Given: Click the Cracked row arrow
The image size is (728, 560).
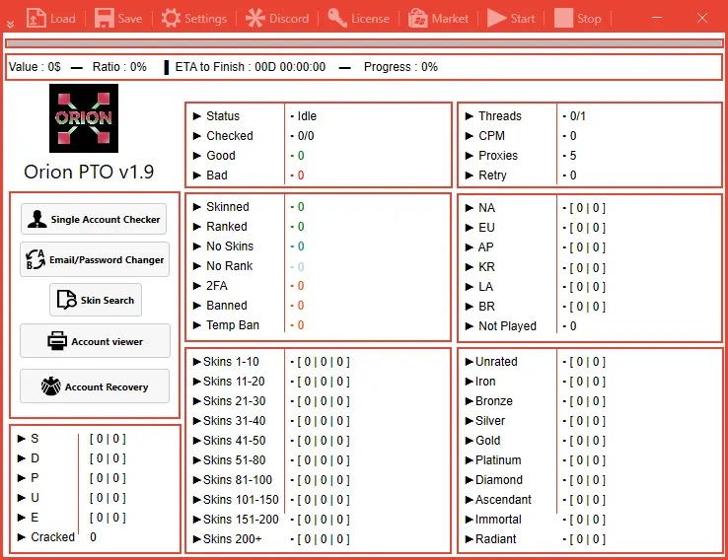Looking at the screenshot, I should [22, 537].
